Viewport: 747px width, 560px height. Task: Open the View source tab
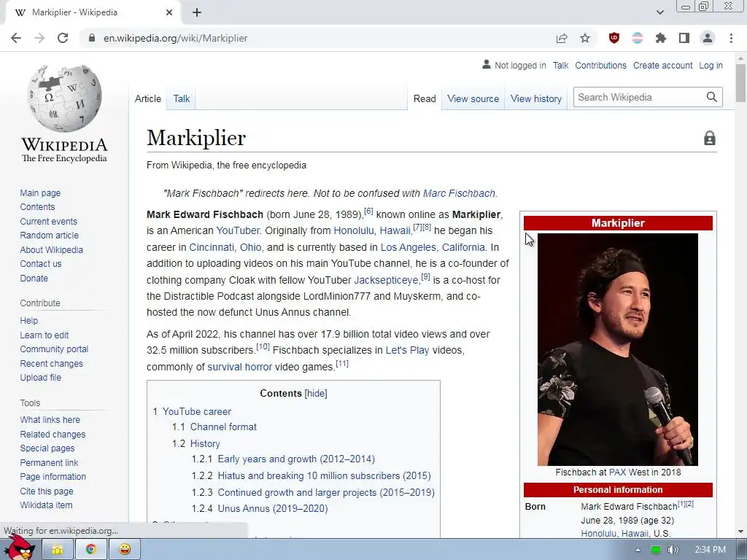(473, 98)
